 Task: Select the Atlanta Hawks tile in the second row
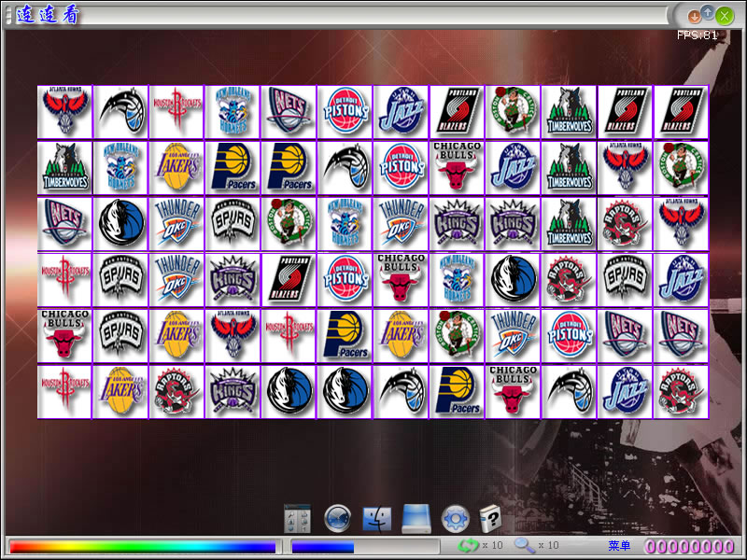[625, 168]
